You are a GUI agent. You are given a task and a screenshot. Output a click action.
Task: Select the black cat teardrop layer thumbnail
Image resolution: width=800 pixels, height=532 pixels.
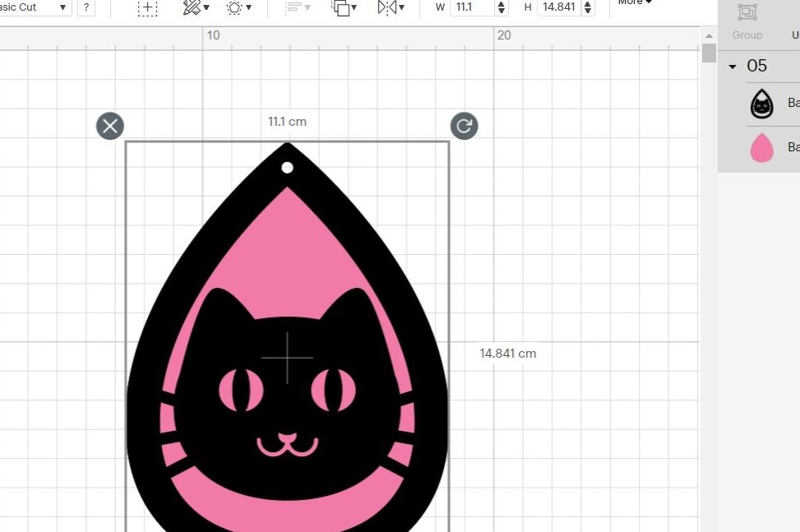762,104
